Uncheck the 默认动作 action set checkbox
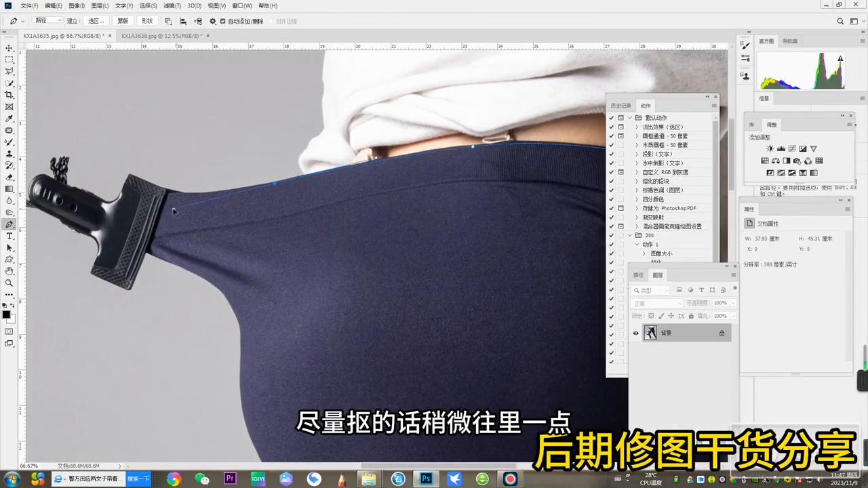The width and height of the screenshot is (868, 488). coord(612,117)
